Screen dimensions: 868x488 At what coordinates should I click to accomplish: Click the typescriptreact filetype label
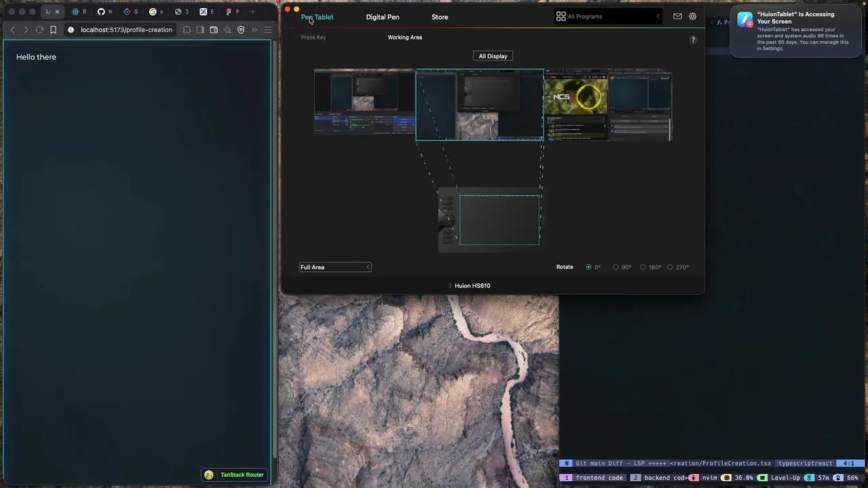pyautogui.click(x=805, y=464)
